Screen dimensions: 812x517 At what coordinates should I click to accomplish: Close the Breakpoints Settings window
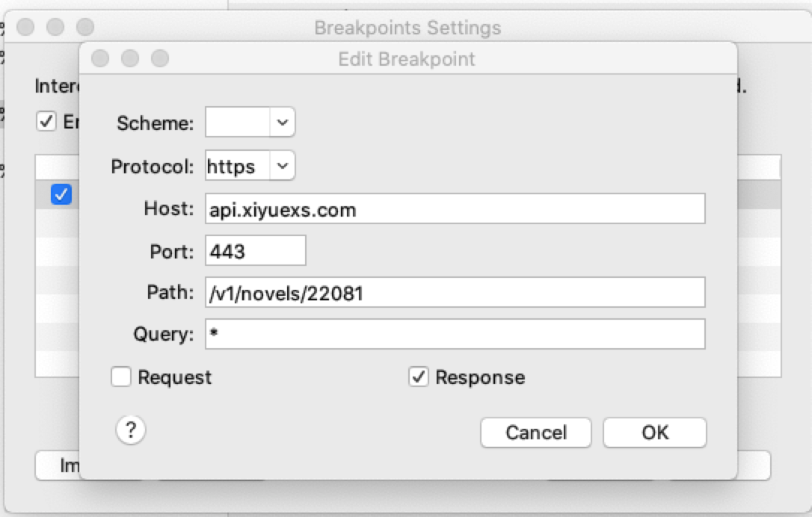click(x=25, y=26)
